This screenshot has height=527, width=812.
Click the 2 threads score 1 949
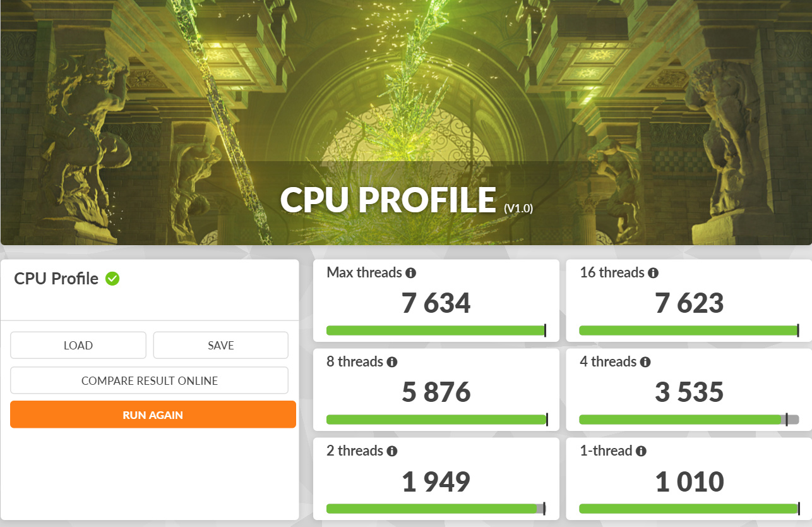[436, 482]
